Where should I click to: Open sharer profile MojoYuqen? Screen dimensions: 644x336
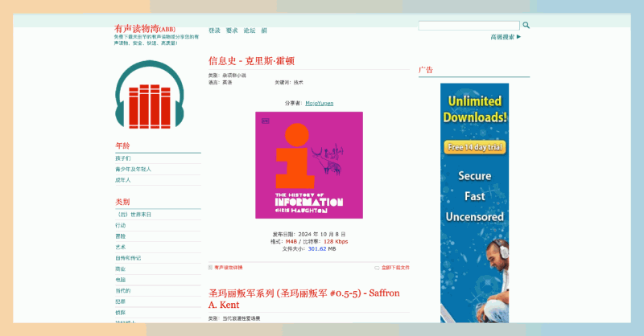pos(319,104)
